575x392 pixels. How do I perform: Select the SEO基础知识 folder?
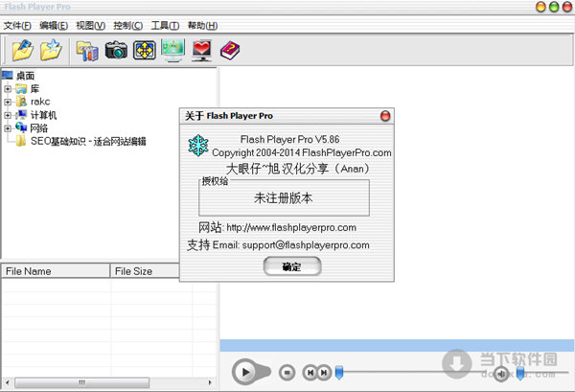coord(88,141)
